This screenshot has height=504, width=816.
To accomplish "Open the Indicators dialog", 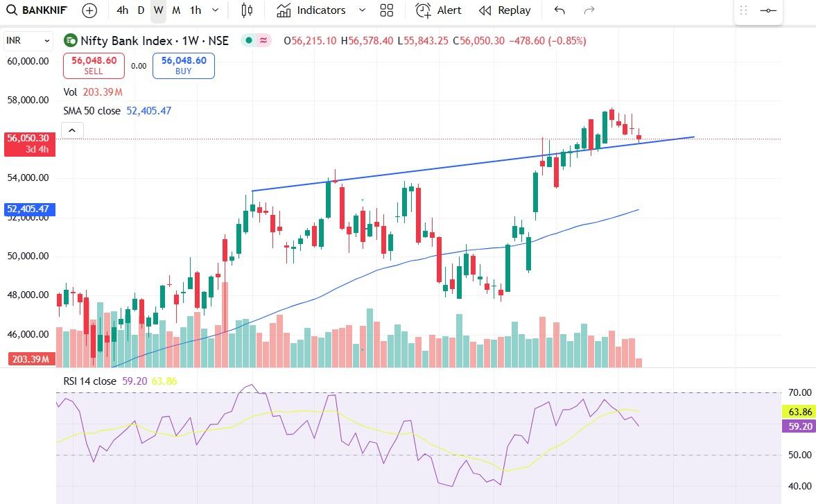I will pyautogui.click(x=311, y=10).
